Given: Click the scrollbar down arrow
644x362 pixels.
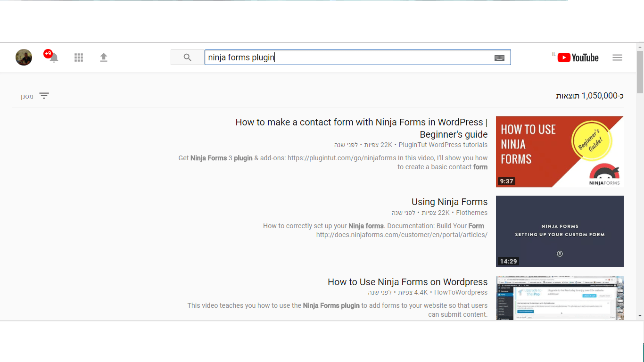Looking at the screenshot, I should click(x=640, y=316).
